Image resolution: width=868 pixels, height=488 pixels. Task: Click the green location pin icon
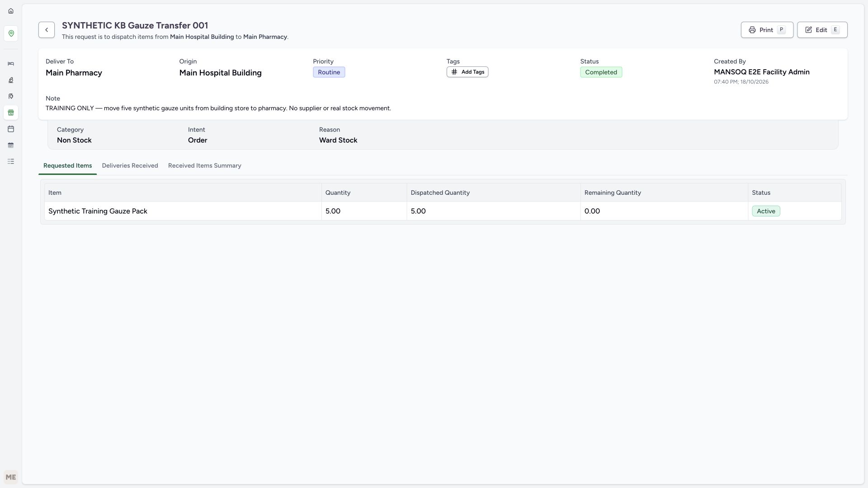pyautogui.click(x=11, y=33)
